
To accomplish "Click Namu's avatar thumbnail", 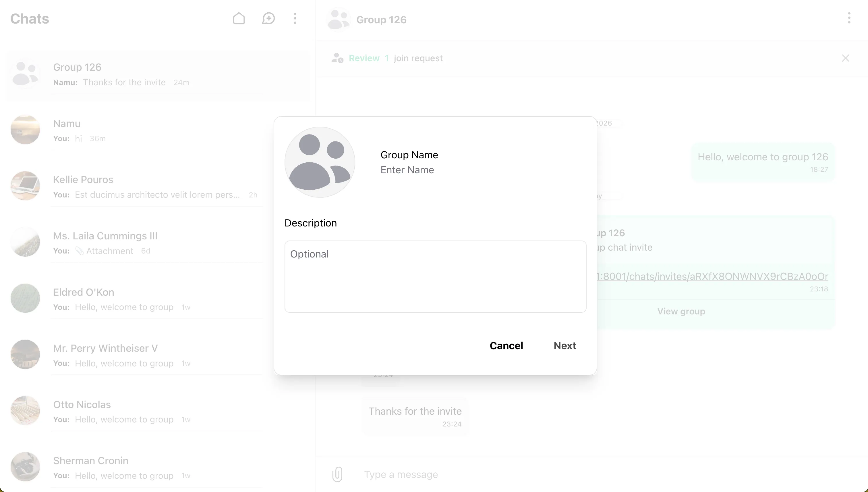I will tap(25, 129).
